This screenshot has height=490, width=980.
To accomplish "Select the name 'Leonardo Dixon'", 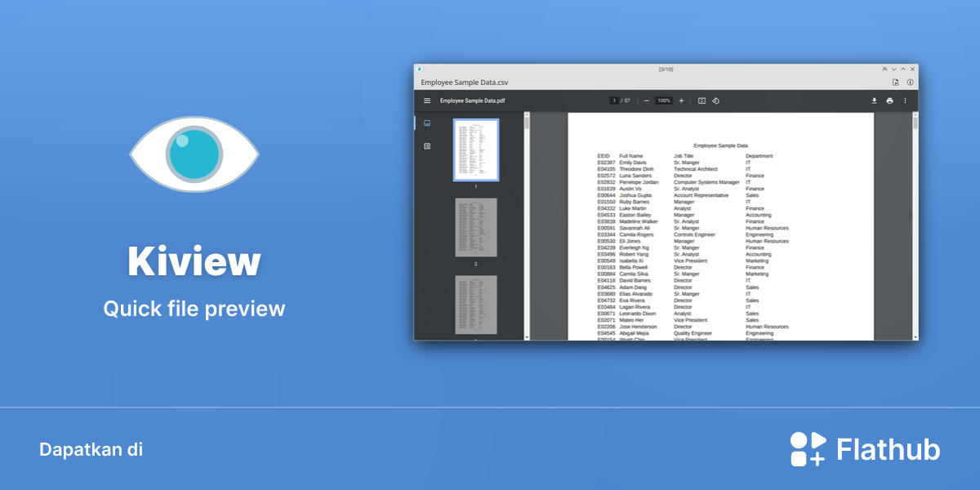I will pos(638,314).
